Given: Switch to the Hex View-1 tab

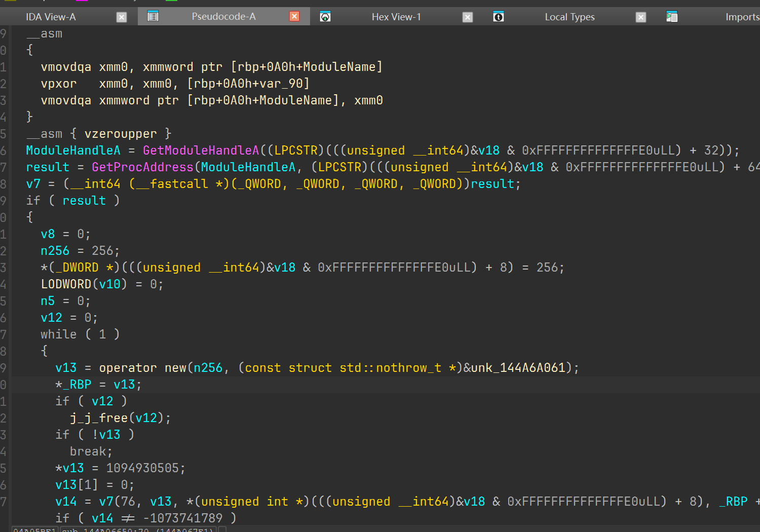Looking at the screenshot, I should pos(396,17).
